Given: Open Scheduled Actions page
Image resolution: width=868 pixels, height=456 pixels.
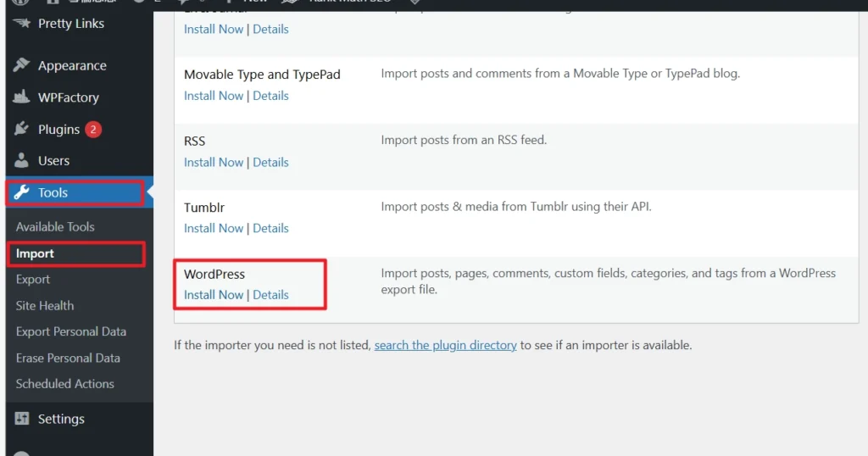Looking at the screenshot, I should 64,383.
